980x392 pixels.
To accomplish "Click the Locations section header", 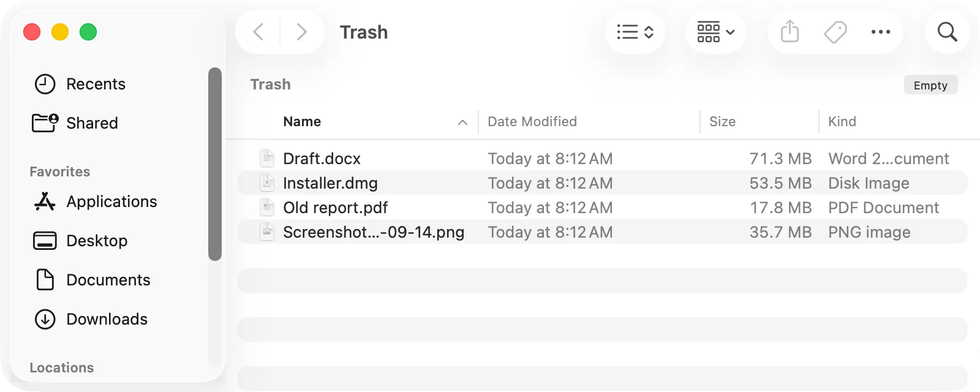I will coord(62,367).
